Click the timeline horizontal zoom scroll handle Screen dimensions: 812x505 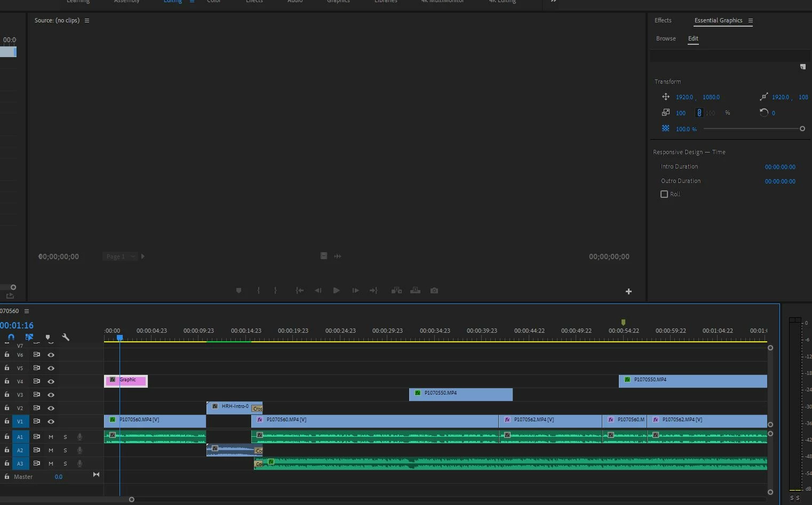click(x=131, y=500)
